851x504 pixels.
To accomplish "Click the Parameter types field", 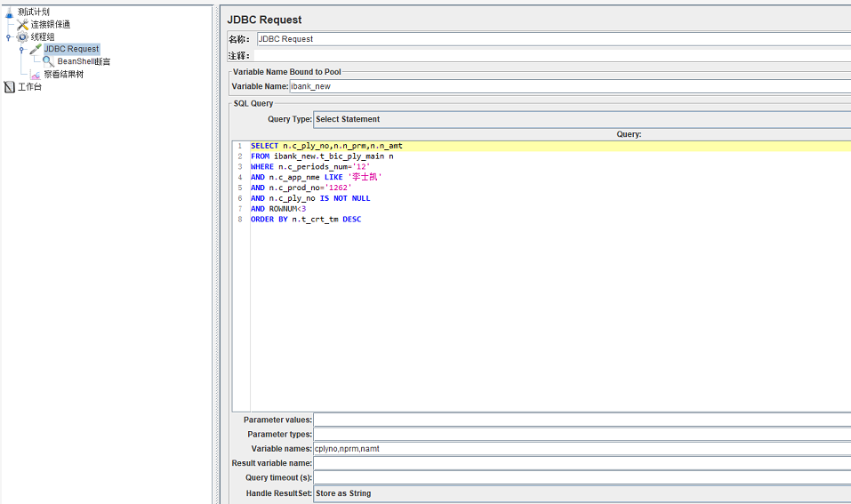I will pos(582,435).
